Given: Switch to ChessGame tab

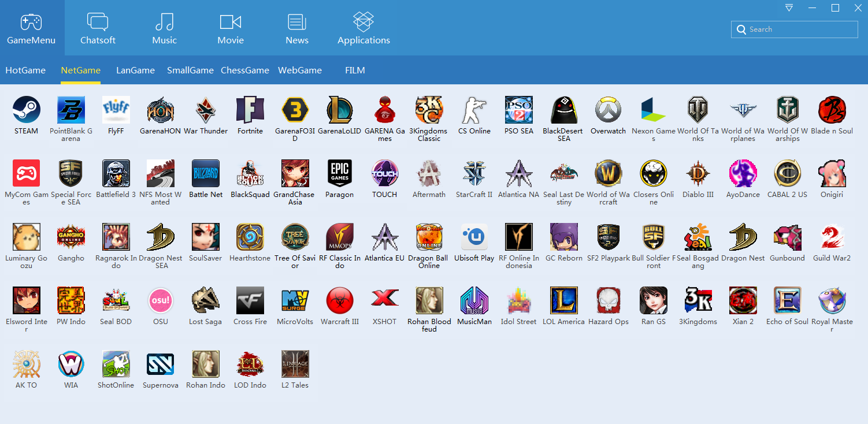Looking at the screenshot, I should (x=245, y=70).
